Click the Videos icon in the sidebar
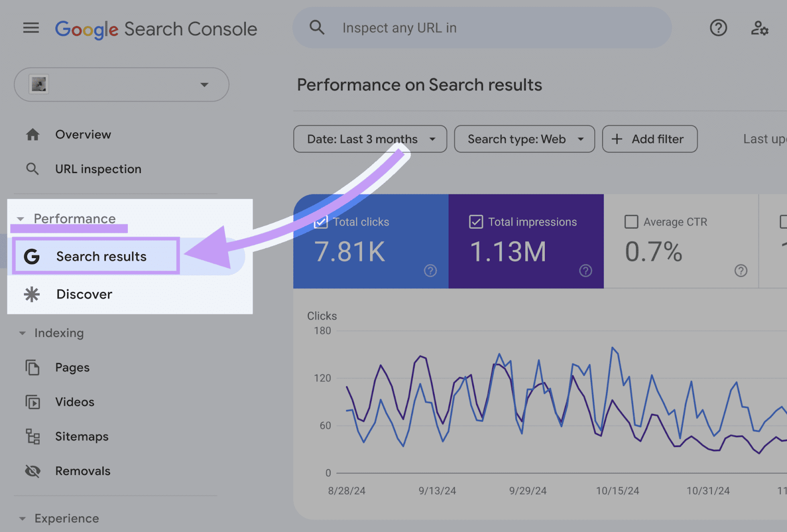The height and width of the screenshot is (532, 787). tap(32, 402)
